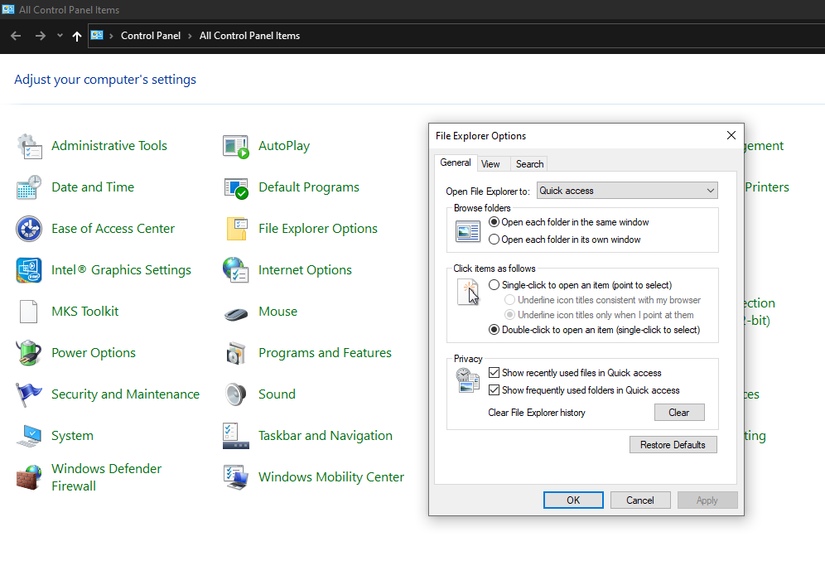
Task: Open the Date and Time icon
Action: (x=29, y=187)
